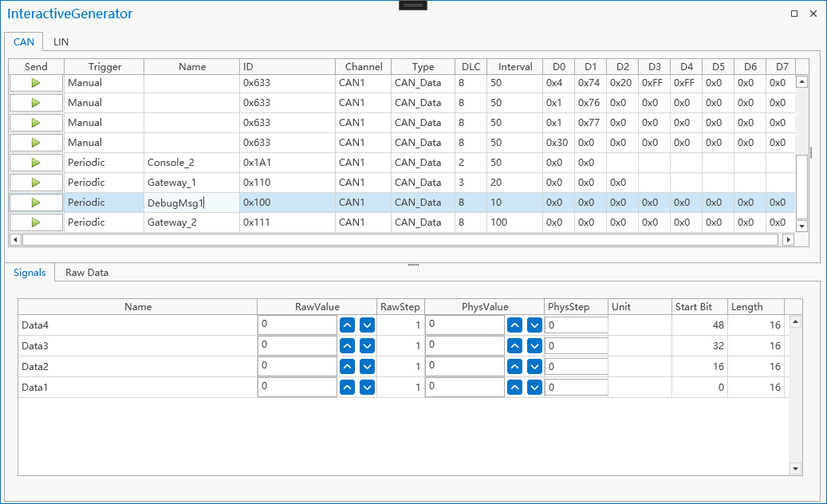Decrement the Data1 physical value
827x504 pixels.
point(534,388)
